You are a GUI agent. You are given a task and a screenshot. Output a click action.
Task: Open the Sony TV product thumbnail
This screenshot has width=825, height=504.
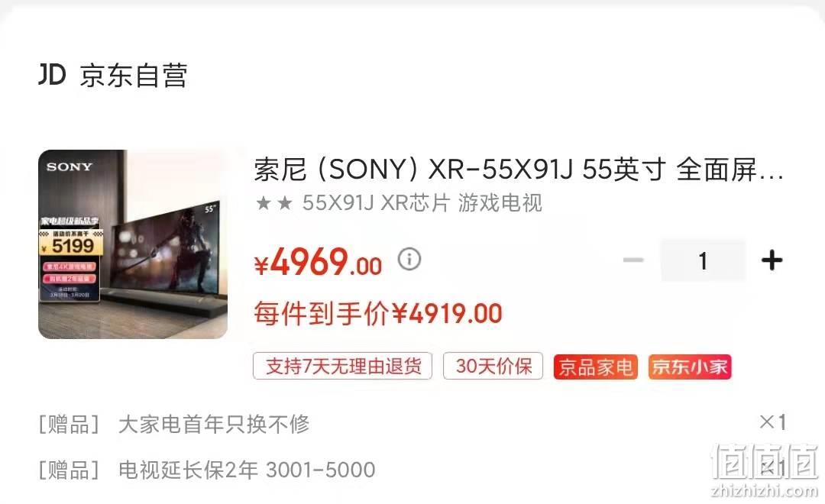(133, 244)
